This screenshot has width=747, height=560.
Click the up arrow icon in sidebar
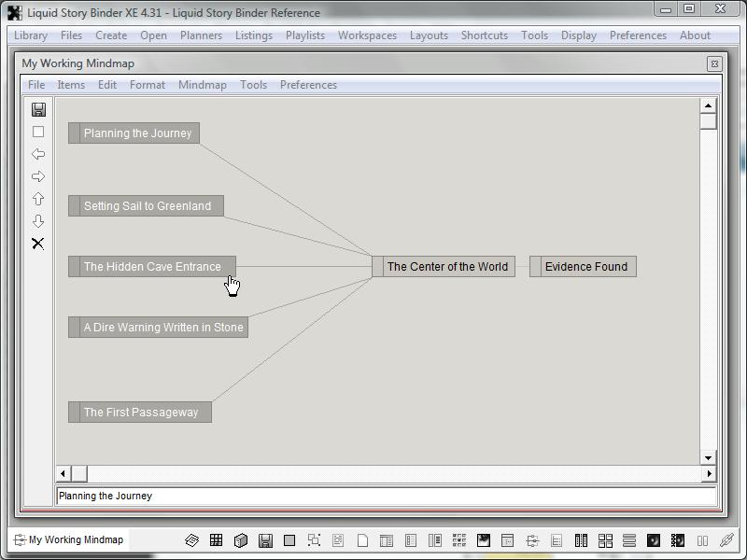tap(38, 199)
